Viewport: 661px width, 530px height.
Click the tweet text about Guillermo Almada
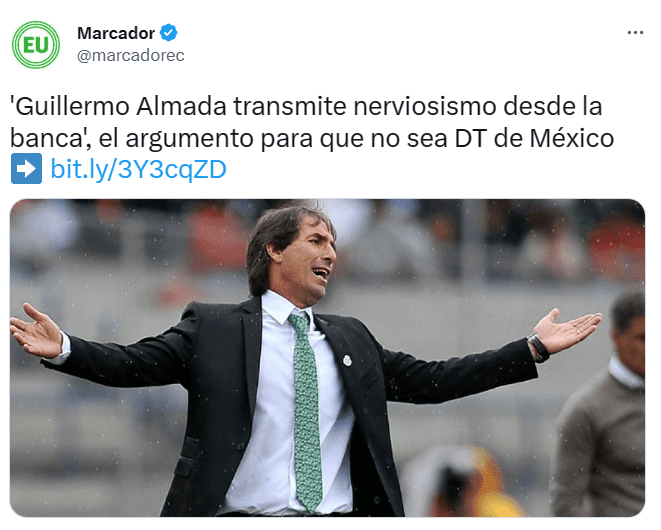click(312, 122)
